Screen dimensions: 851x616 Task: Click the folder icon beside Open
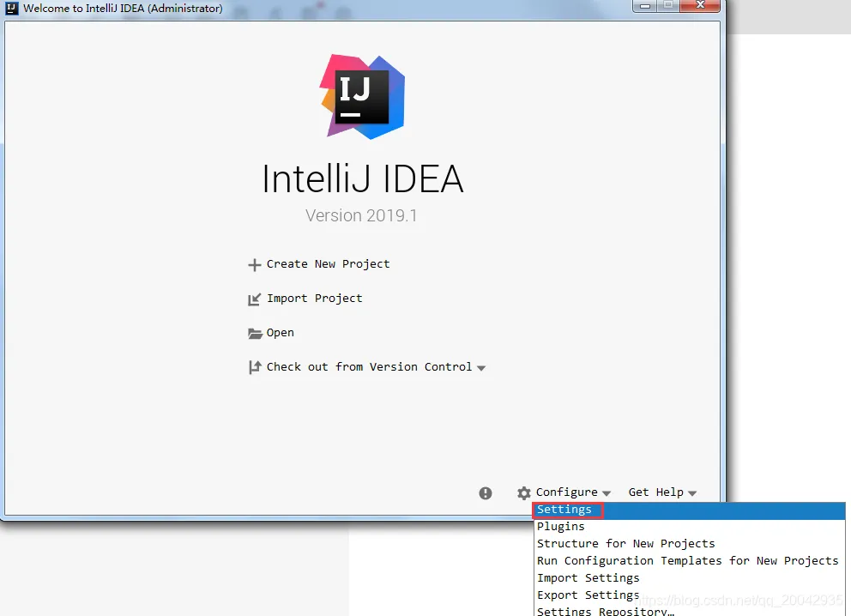pos(255,333)
